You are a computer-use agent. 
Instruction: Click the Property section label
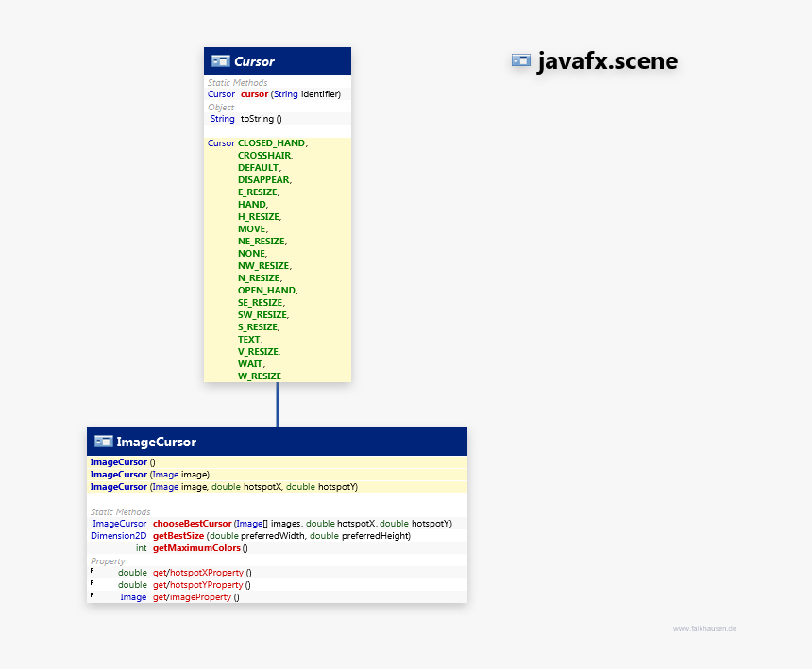109,560
